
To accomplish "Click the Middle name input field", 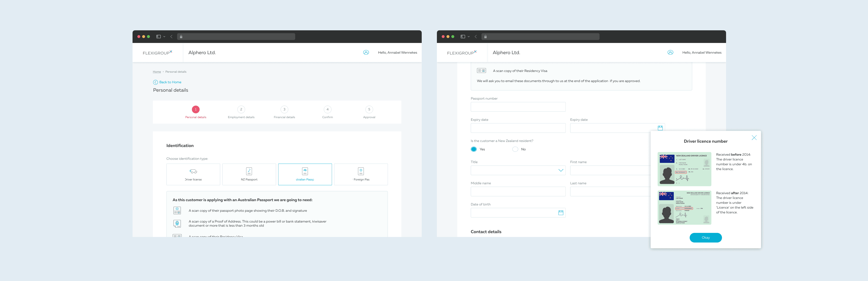I will pos(518,192).
